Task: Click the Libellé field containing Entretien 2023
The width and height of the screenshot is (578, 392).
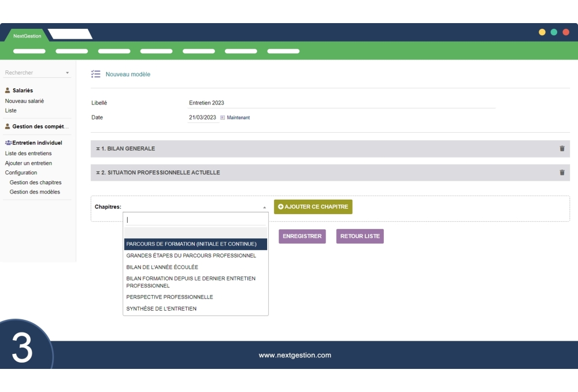Action: pos(341,103)
